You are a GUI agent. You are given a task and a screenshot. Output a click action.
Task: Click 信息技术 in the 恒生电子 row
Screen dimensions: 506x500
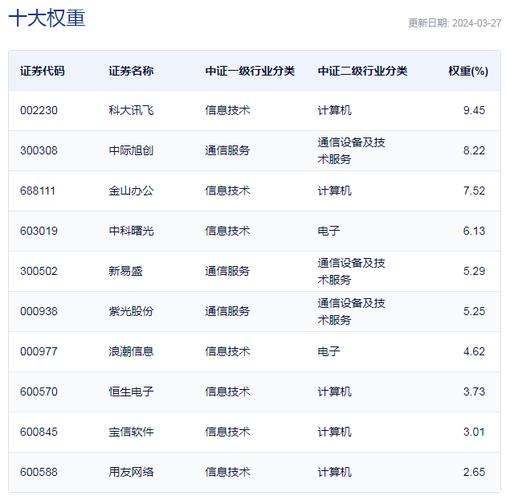tap(227, 392)
